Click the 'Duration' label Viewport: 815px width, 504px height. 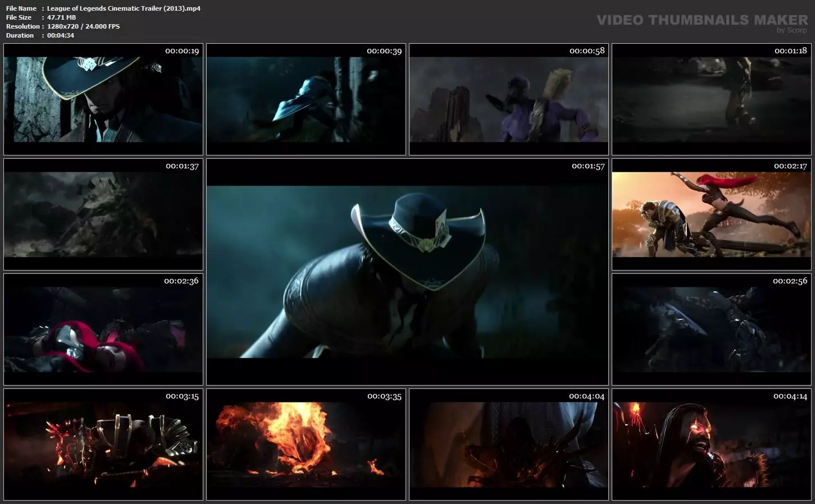(x=20, y=35)
